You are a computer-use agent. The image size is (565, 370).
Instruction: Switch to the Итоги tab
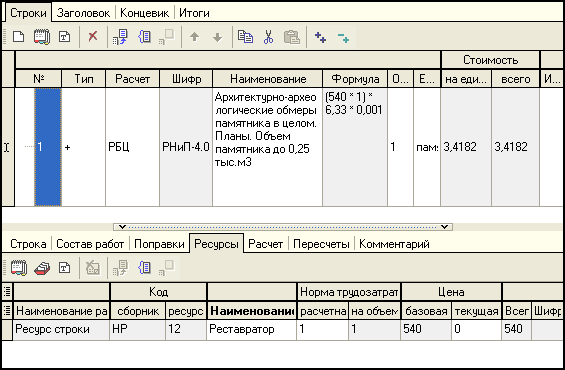(194, 13)
